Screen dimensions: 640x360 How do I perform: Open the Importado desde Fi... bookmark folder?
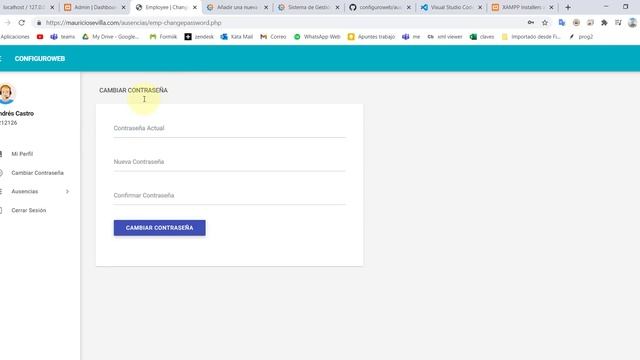[531, 37]
